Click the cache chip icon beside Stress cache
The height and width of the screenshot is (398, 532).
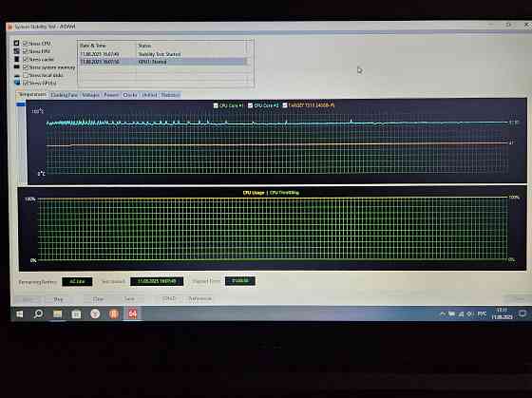tap(16, 59)
